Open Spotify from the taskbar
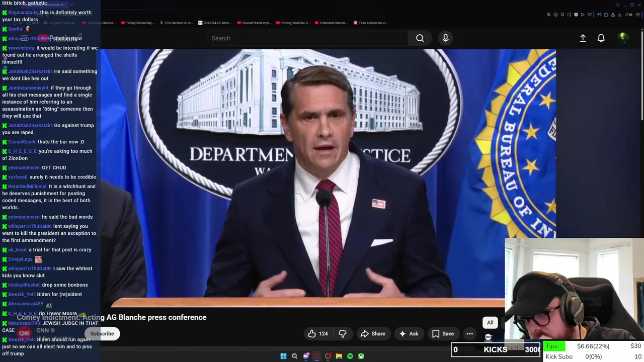 point(350,356)
